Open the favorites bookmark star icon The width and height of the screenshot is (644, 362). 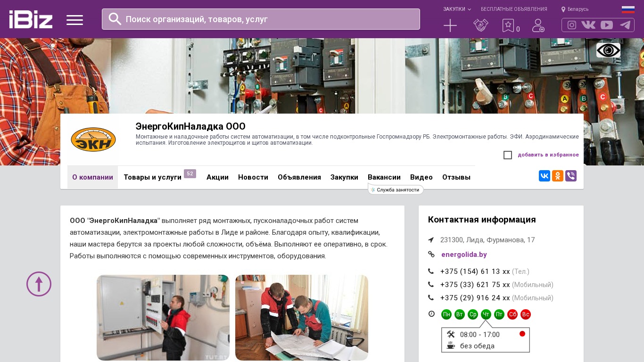pyautogui.click(x=508, y=25)
